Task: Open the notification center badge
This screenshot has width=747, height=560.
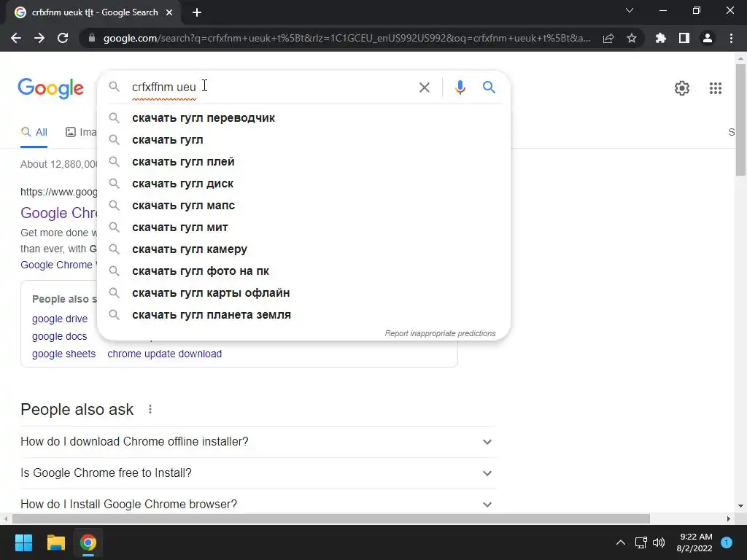Action: pos(726,542)
